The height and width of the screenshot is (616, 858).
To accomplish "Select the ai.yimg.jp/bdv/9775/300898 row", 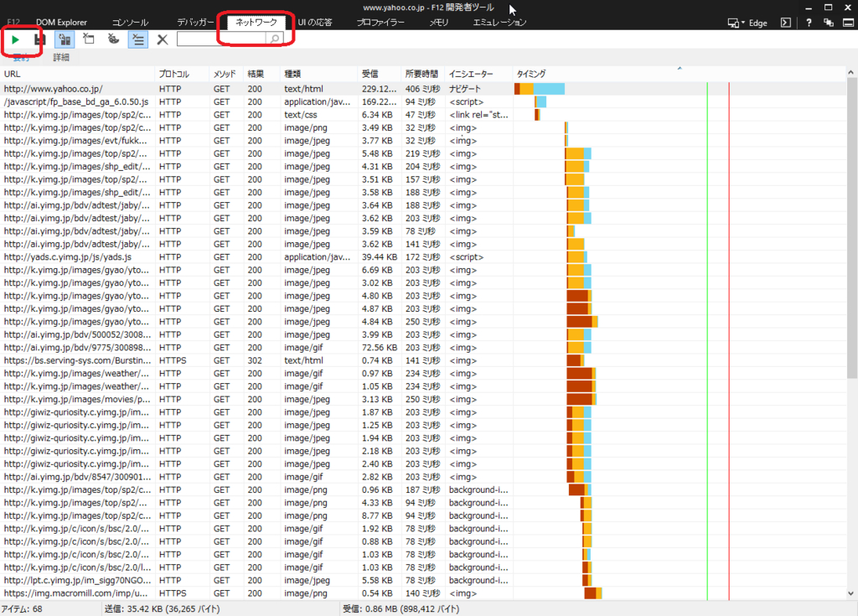I will coord(422,348).
